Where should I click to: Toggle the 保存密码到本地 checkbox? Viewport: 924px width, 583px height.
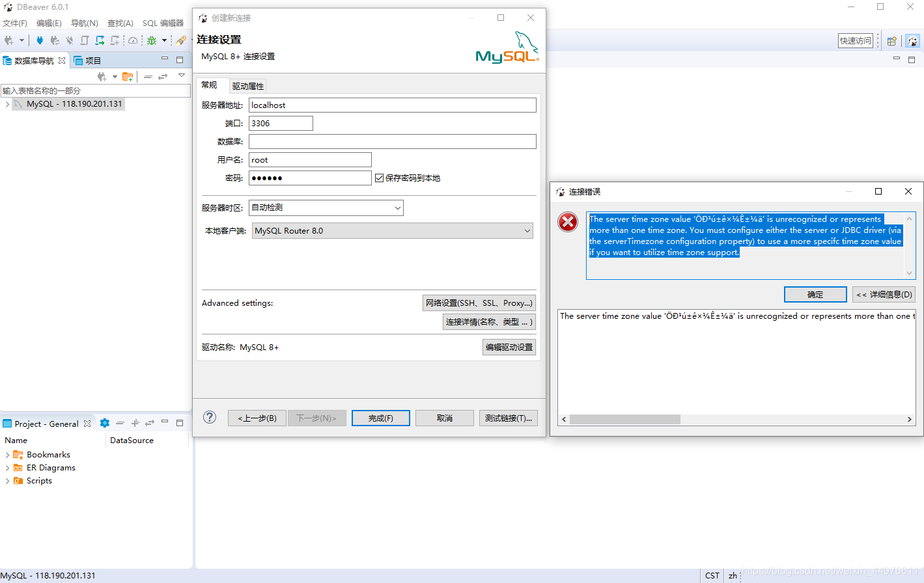coord(379,178)
